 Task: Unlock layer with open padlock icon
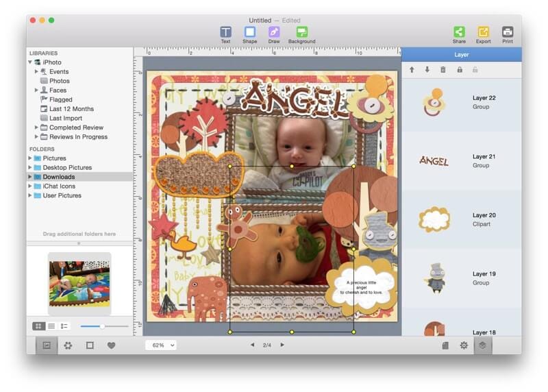[475, 70]
